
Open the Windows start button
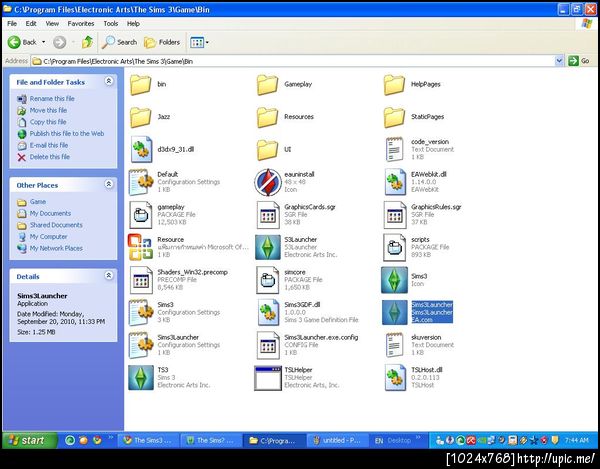pos(29,441)
